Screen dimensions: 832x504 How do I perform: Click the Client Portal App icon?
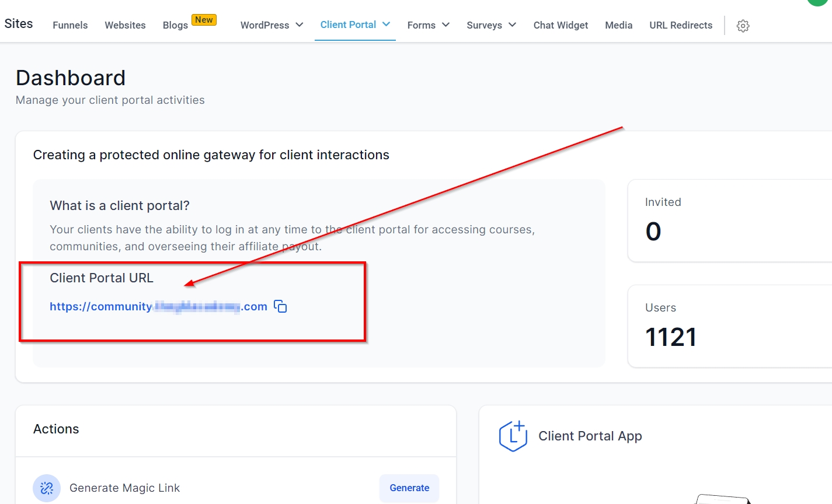pos(513,436)
